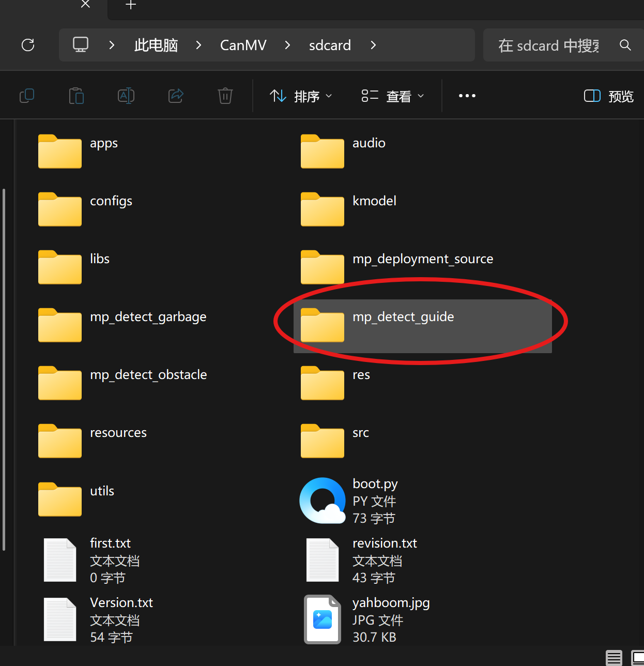Navigate to CanMV in the breadcrumb

point(243,45)
